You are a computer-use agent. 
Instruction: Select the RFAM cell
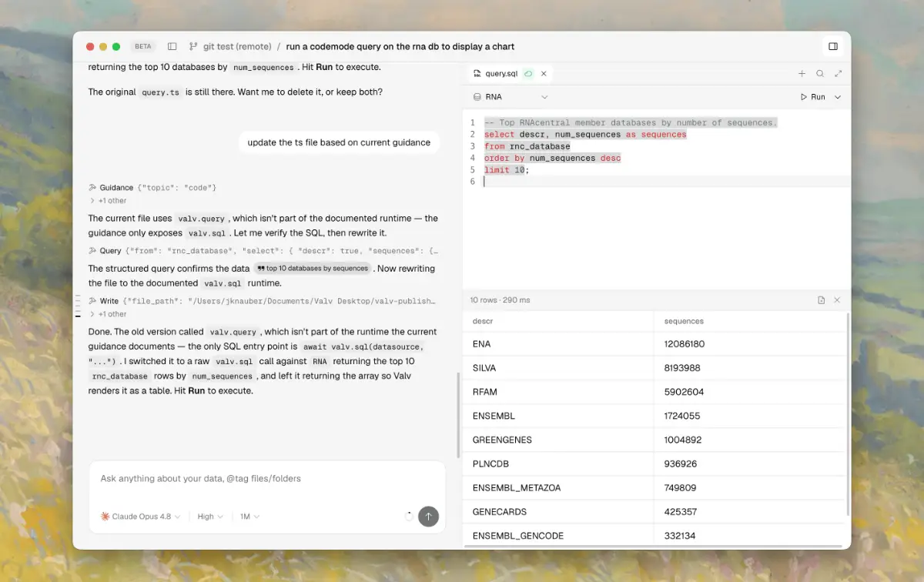click(x=557, y=392)
